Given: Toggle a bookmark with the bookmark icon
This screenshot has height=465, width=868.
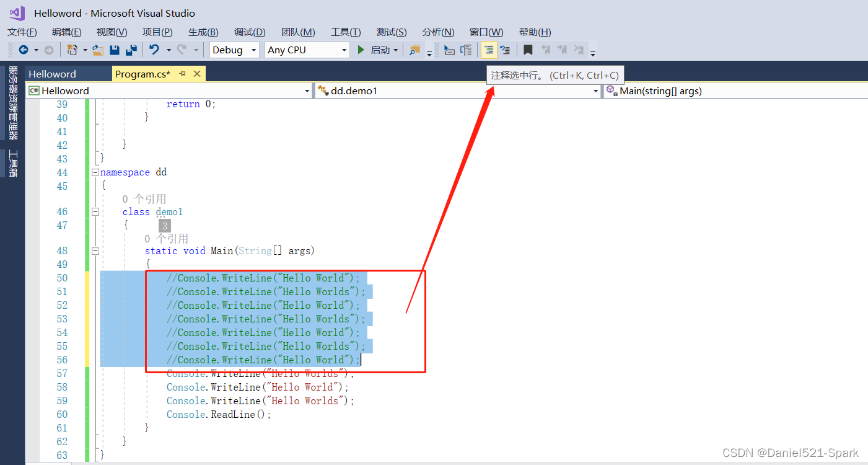Looking at the screenshot, I should tap(528, 50).
